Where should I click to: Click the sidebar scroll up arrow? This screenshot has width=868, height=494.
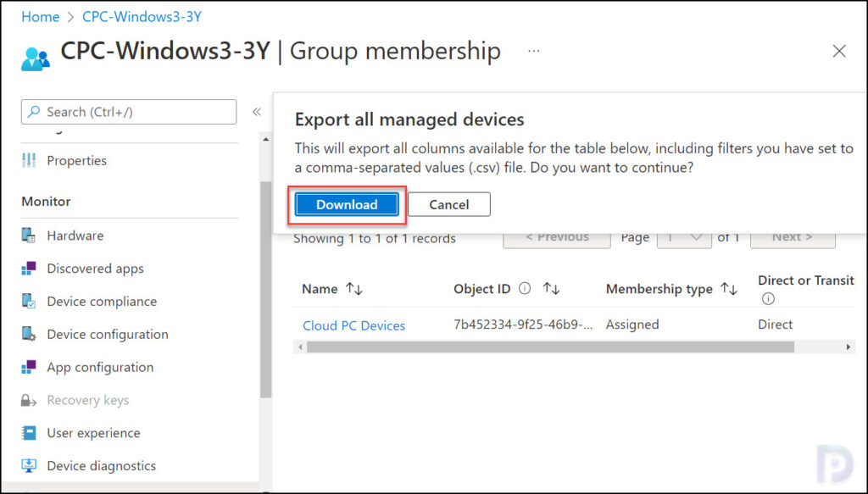(x=265, y=140)
